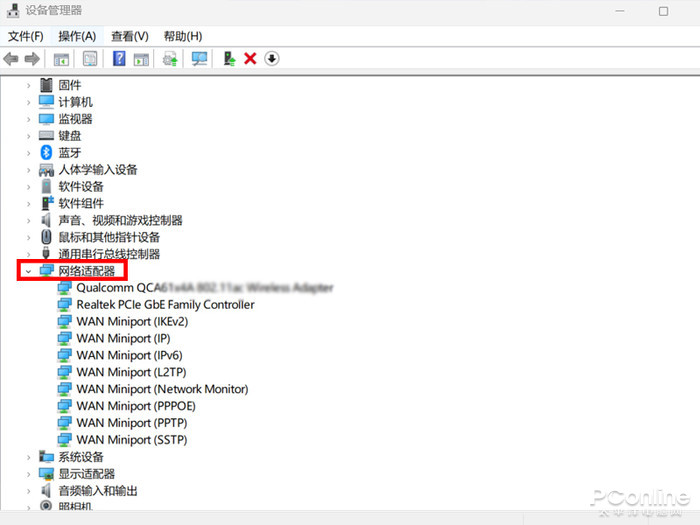
Task: Click scan for hardware changes monitor icon
Action: coord(199,59)
